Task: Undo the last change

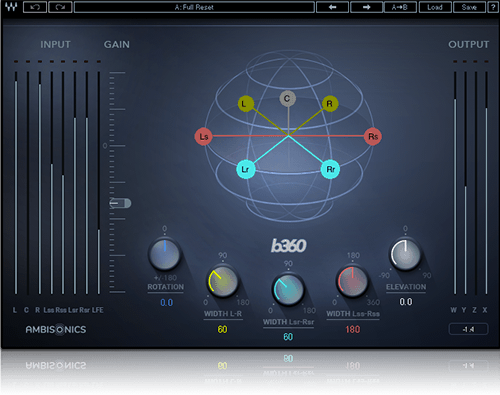Action: (35, 7)
